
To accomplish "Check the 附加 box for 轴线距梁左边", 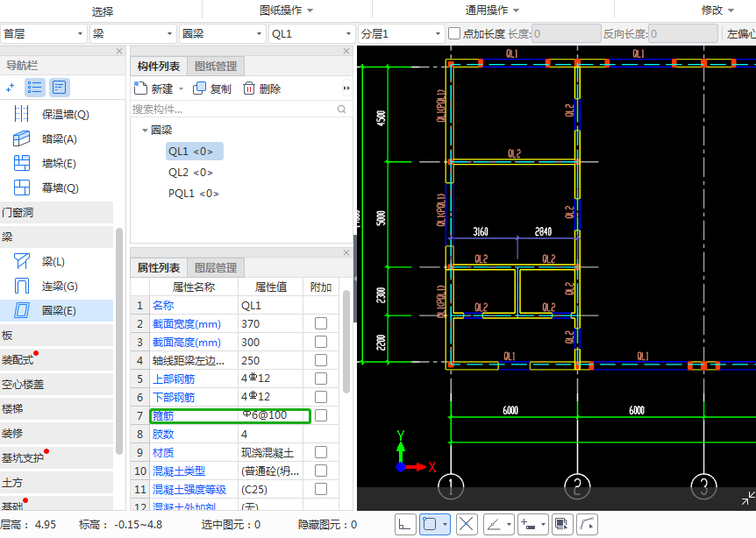I will pos(321,360).
